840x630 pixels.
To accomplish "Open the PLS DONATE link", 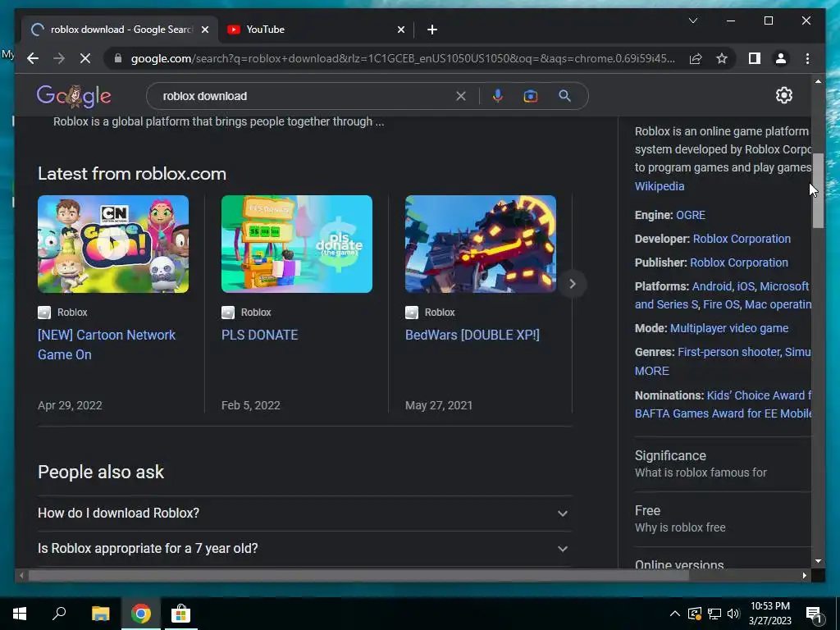I will pos(259,335).
